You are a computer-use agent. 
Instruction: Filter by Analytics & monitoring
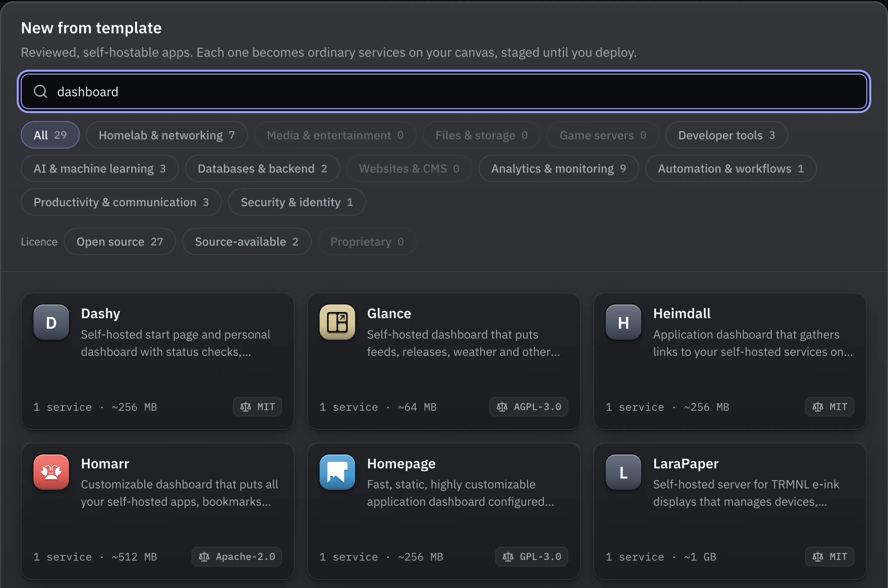pyautogui.click(x=559, y=168)
